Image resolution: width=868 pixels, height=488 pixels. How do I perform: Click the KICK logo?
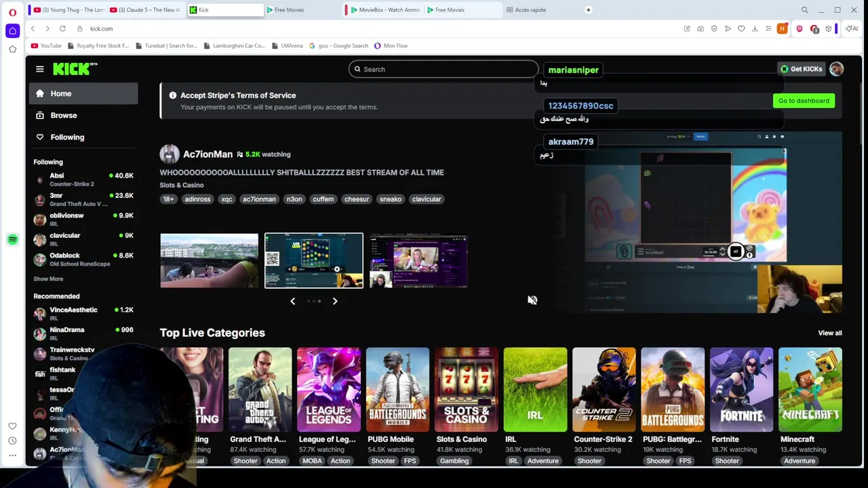pyautogui.click(x=75, y=69)
